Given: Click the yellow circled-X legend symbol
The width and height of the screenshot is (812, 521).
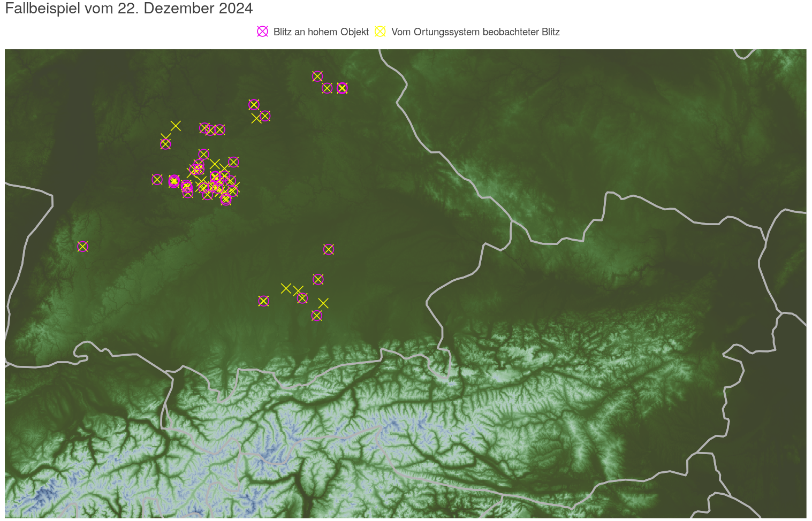Looking at the screenshot, I should (x=380, y=32).
